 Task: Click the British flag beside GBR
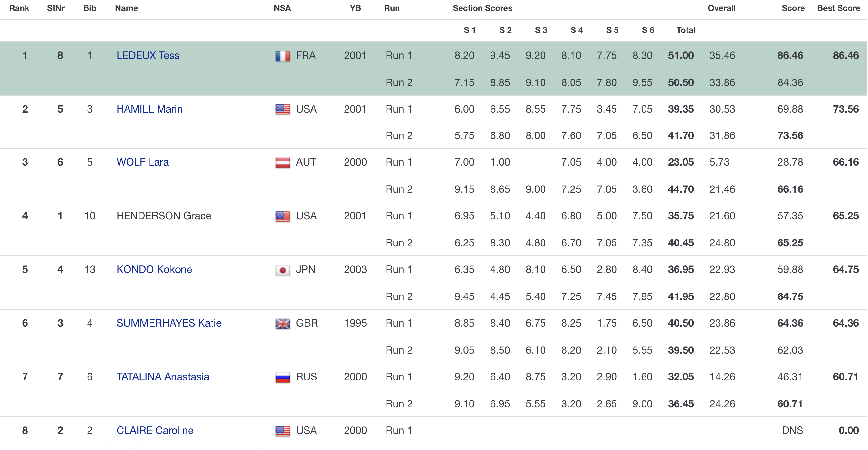[282, 324]
